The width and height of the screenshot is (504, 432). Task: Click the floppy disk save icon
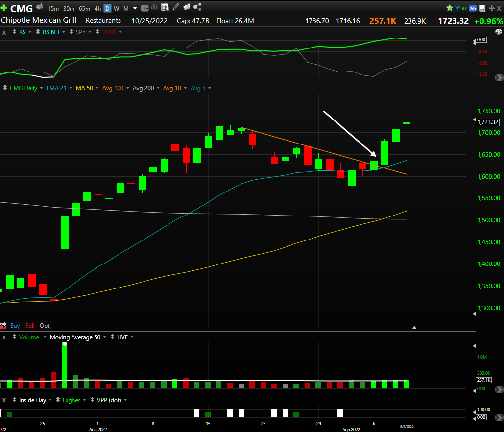[x=482, y=8]
